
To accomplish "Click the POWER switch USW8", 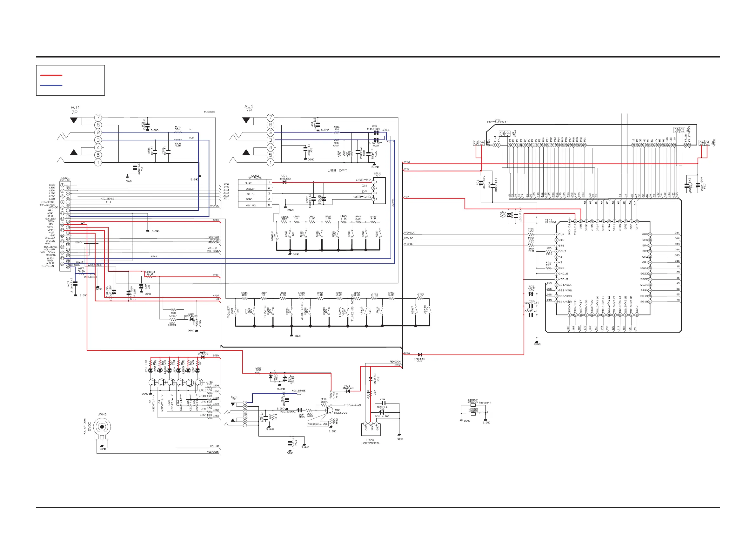I will pyautogui.click(x=235, y=311).
